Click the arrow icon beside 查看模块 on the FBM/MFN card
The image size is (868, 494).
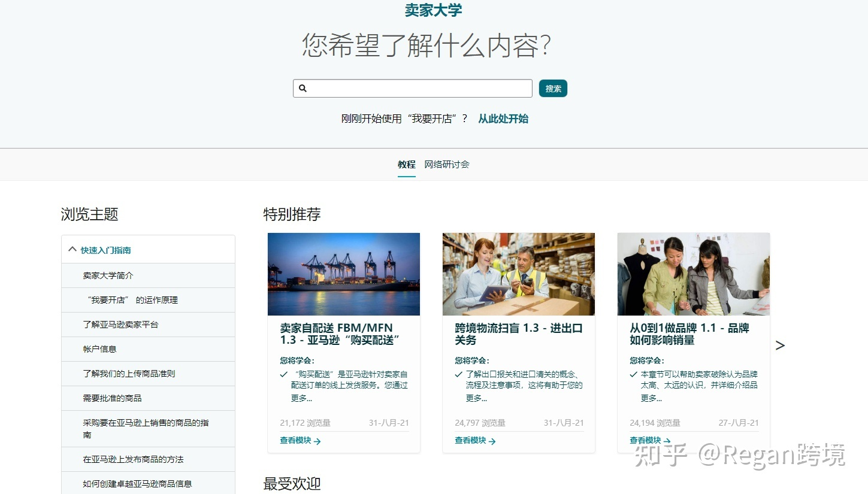pos(318,441)
